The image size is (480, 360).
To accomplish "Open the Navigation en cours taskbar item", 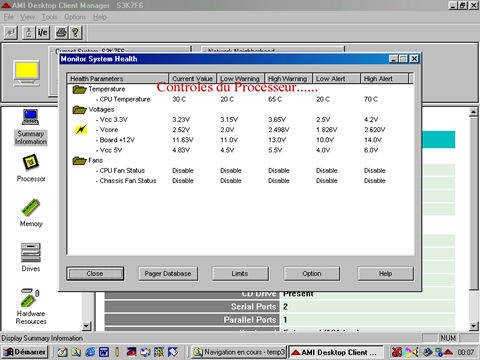I will [239, 352].
